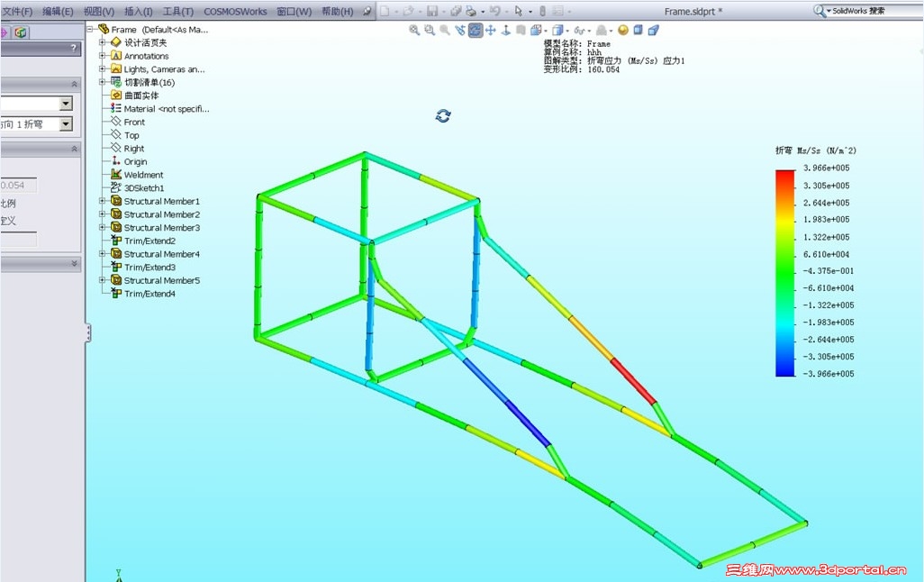This screenshot has height=582, width=924.
Task: Click the refresh cursor icon in viewport
Action: (443, 116)
